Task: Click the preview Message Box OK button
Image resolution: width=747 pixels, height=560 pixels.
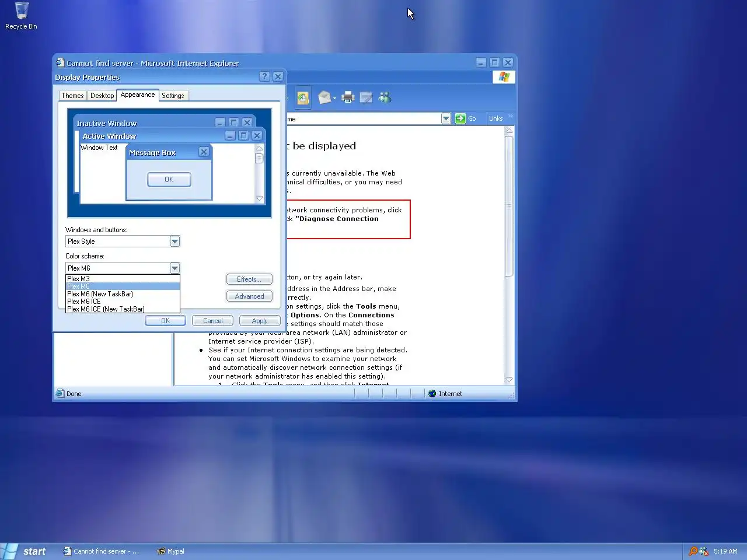Action: [169, 180]
